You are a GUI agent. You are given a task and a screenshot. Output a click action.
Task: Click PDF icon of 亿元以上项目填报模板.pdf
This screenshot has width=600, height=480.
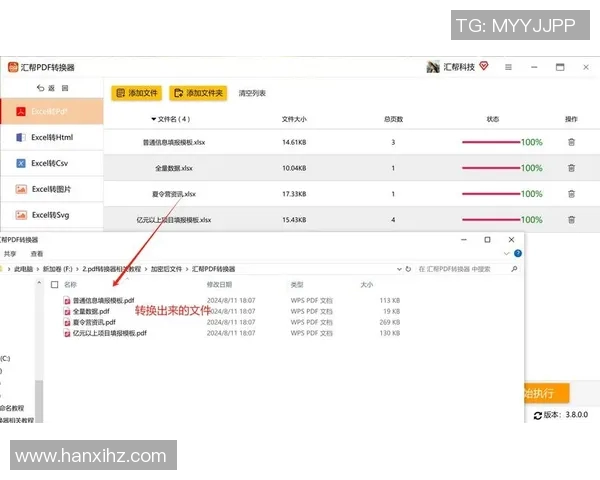(67, 333)
